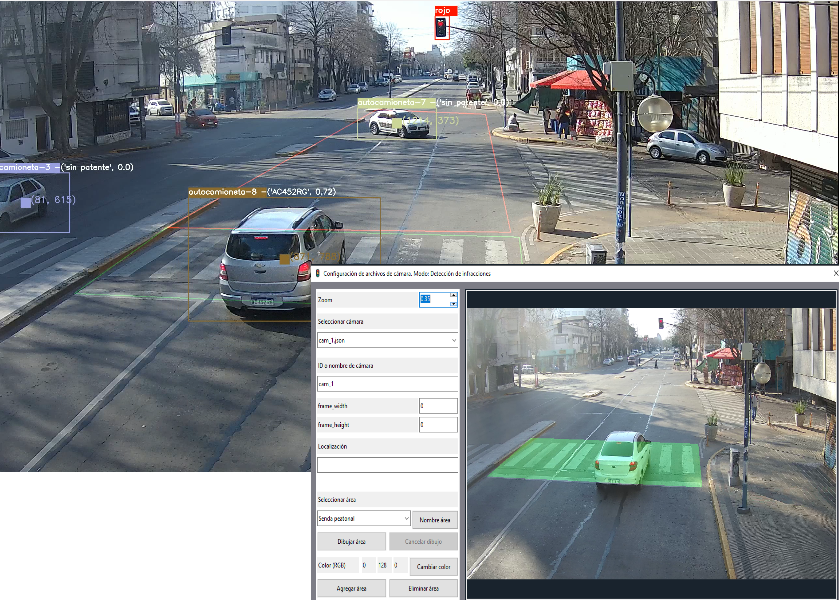Click the blue color value field
Image resolution: width=839 pixels, height=600 pixels.
tap(400, 565)
